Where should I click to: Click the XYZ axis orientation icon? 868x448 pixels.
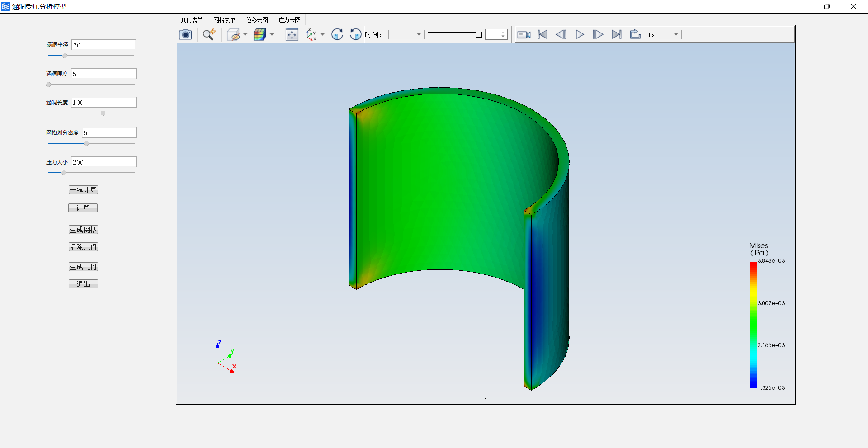311,34
